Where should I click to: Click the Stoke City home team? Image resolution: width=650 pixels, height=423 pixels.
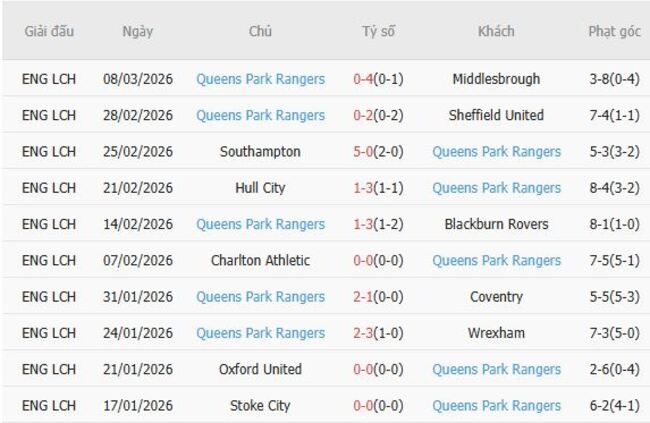261,405
